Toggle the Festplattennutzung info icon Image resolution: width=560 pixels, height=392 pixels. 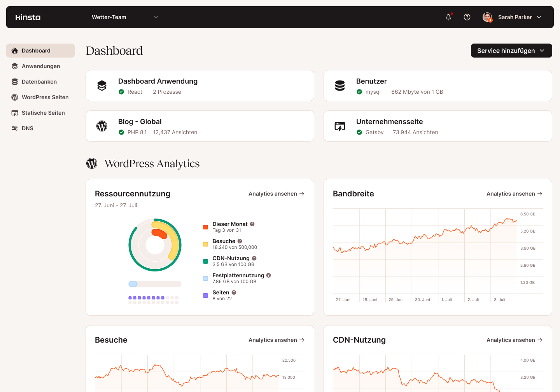268,275
